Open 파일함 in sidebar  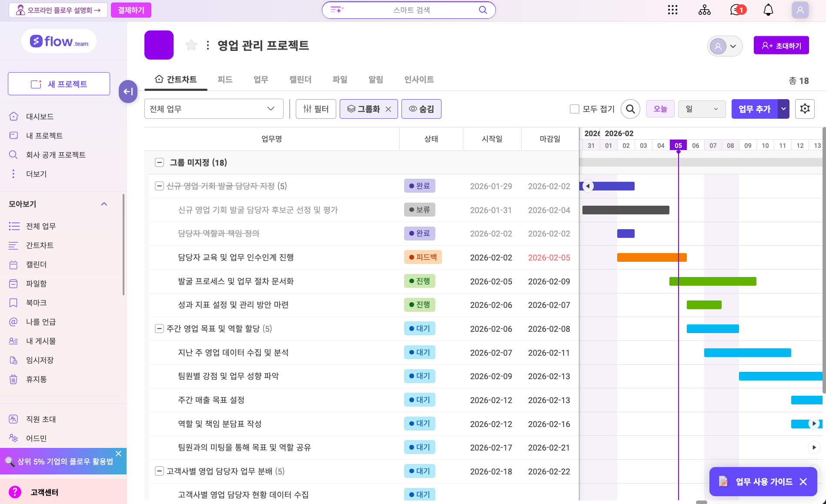36,284
